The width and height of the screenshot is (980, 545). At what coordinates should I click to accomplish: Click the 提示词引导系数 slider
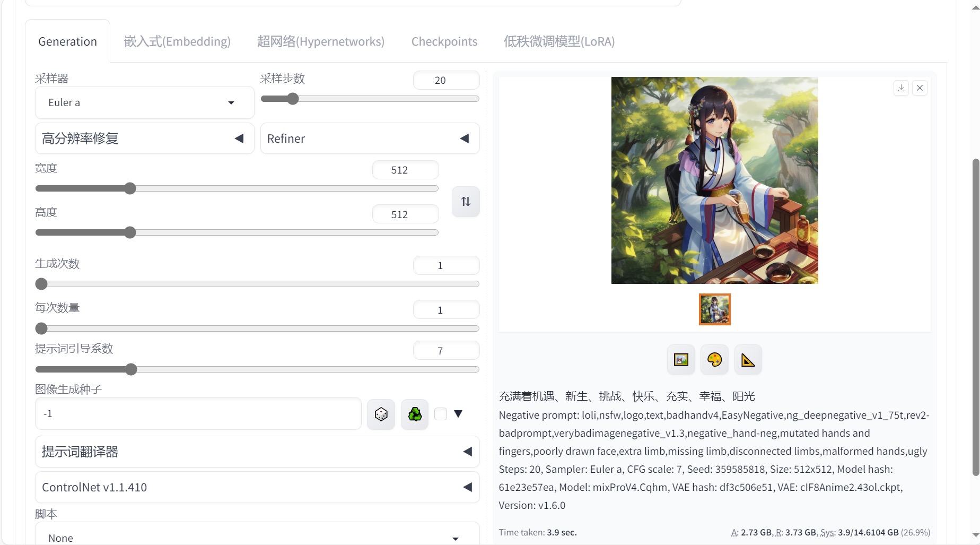[257, 369]
